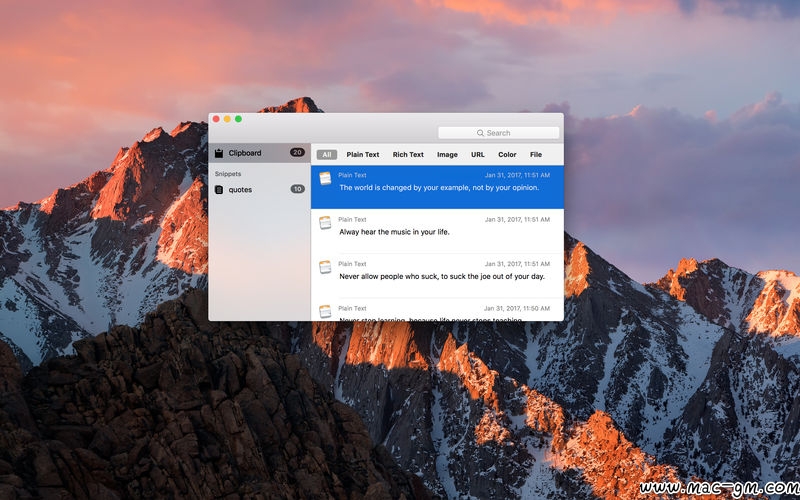Screen dimensions: 800x500
Task: Click the note icon of the highlighted entry
Action: pyautogui.click(x=325, y=178)
